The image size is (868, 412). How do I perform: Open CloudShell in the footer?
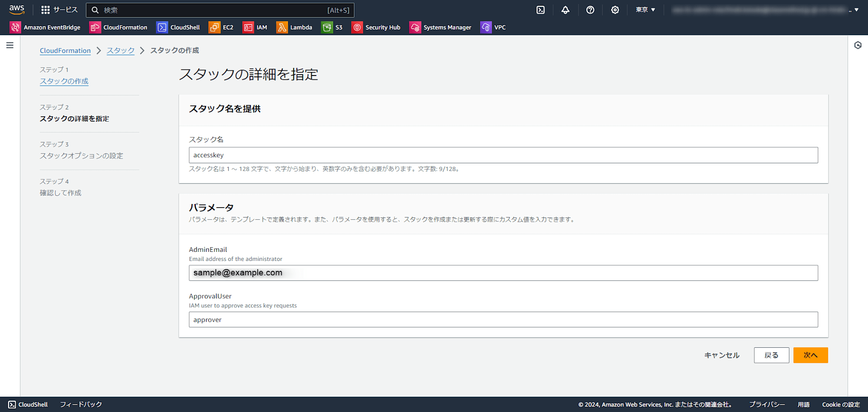[x=28, y=404]
